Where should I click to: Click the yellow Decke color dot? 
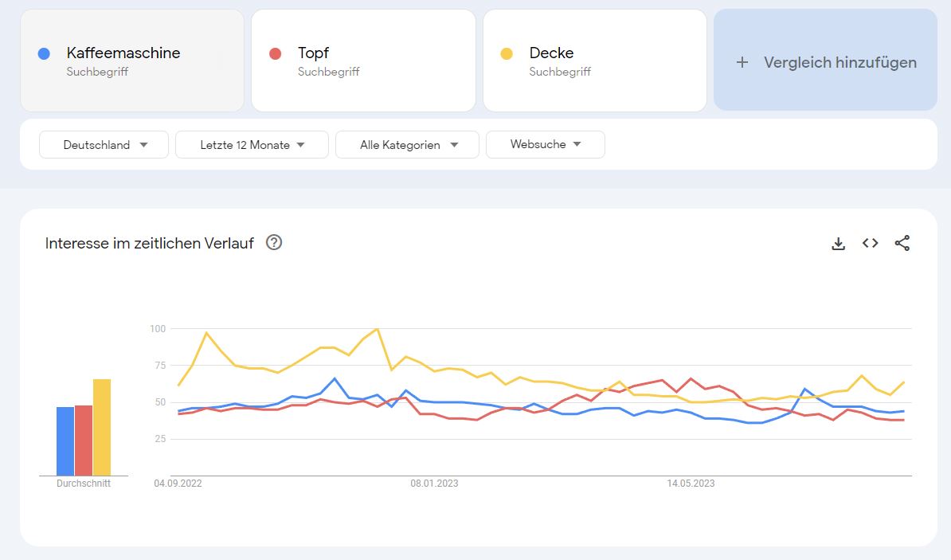507,53
